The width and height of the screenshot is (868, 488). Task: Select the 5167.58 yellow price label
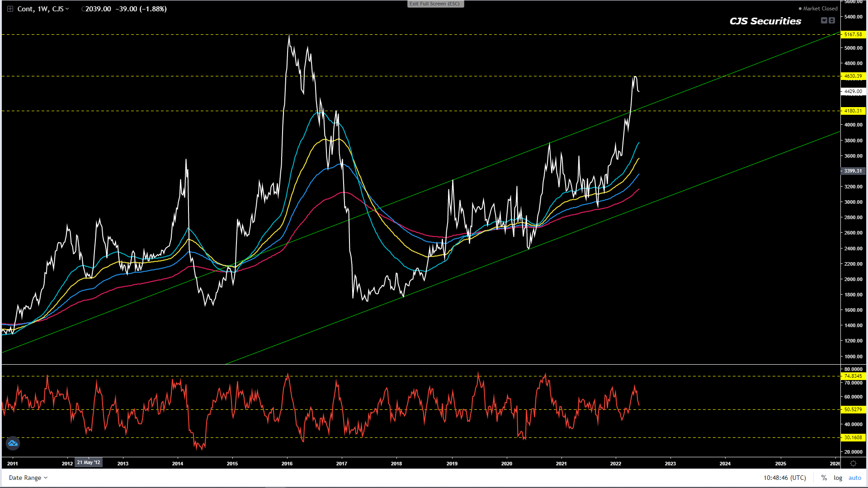tap(853, 34)
